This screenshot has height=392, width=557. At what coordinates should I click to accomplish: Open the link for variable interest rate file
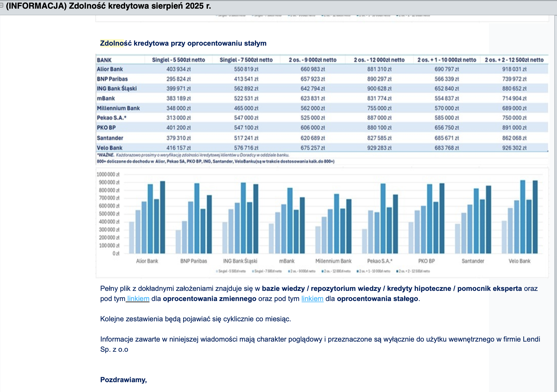tap(138, 299)
